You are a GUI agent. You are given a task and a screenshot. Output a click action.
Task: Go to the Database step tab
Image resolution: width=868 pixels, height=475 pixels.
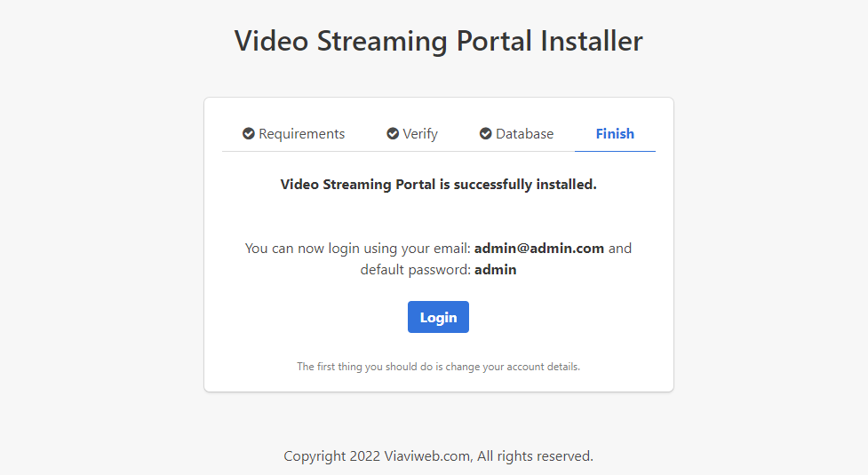524,134
